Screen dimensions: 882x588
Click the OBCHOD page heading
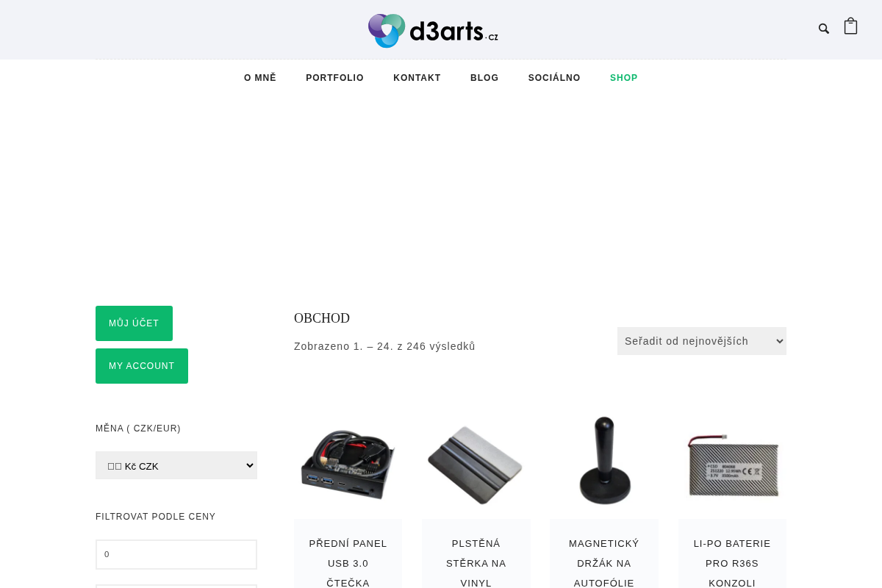322,318
